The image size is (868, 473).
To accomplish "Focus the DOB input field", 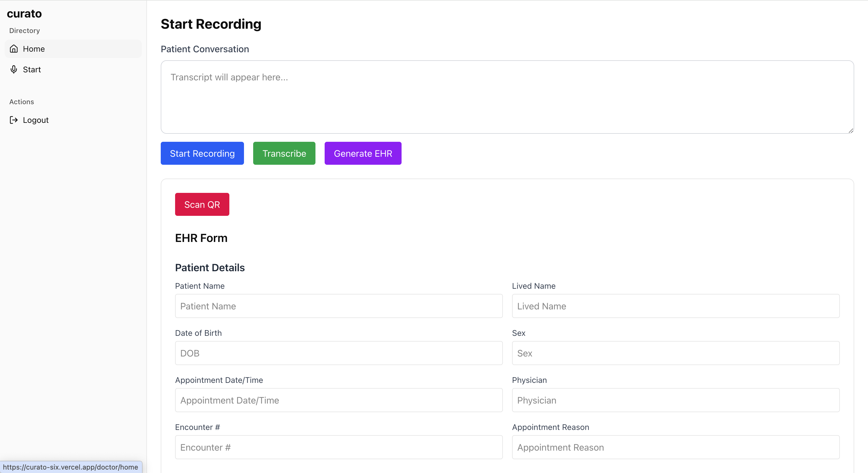I will point(338,353).
